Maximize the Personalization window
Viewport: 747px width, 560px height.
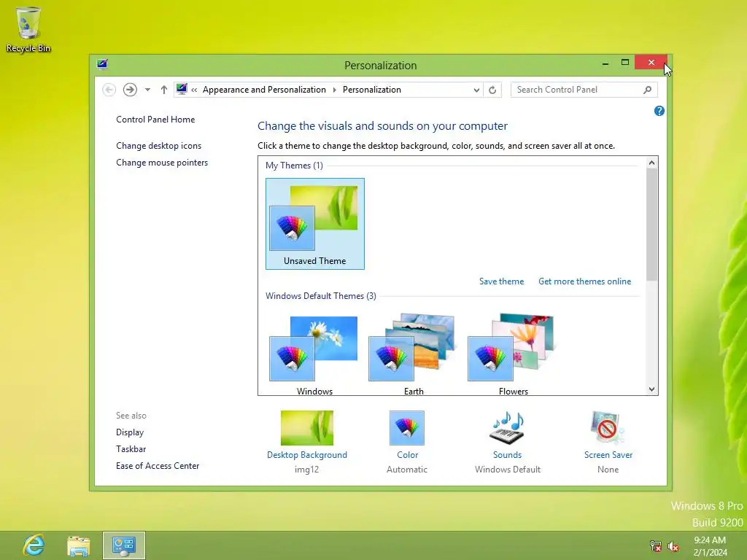click(625, 63)
